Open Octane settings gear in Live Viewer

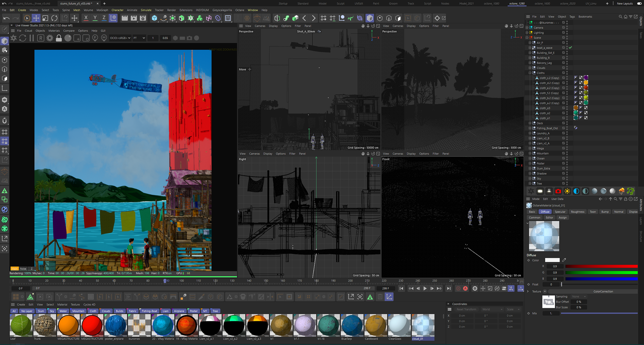50,38
